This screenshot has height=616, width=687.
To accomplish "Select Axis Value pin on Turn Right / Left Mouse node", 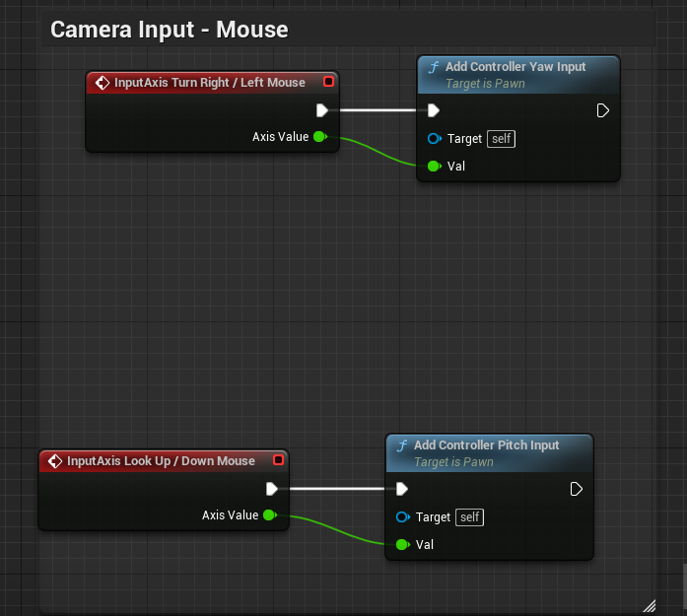I will (319, 137).
